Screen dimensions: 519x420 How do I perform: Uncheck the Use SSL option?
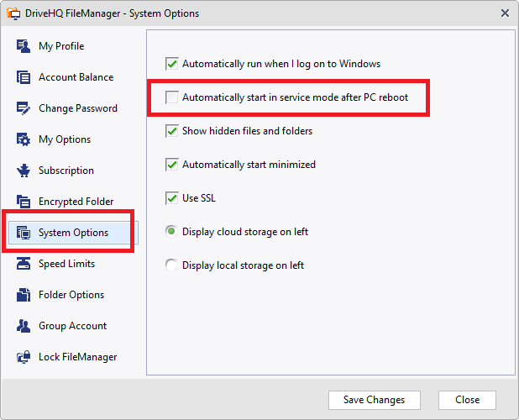pos(172,198)
